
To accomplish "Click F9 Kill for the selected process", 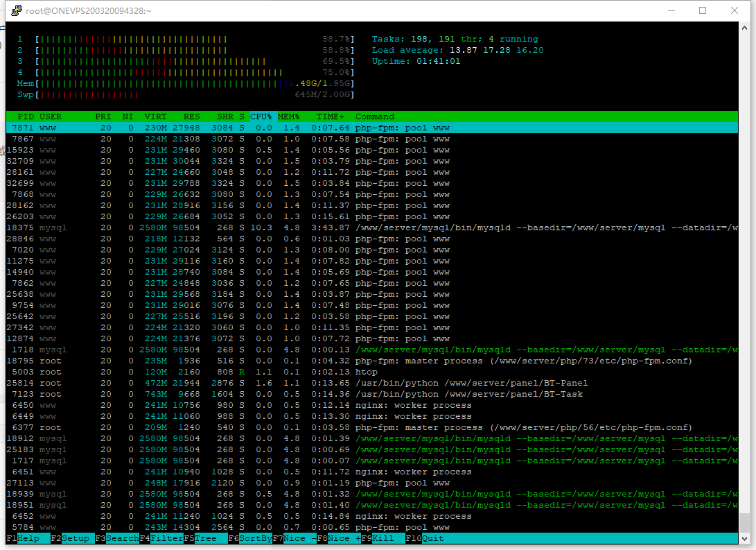I will 383,538.
